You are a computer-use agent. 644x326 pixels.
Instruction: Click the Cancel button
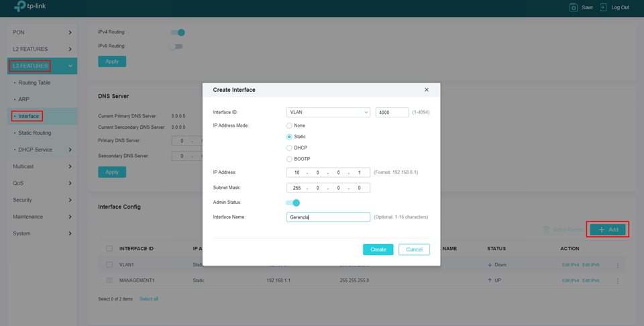tap(414, 250)
